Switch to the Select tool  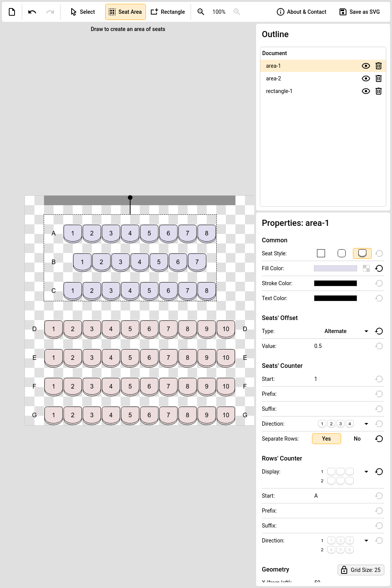[x=83, y=12]
